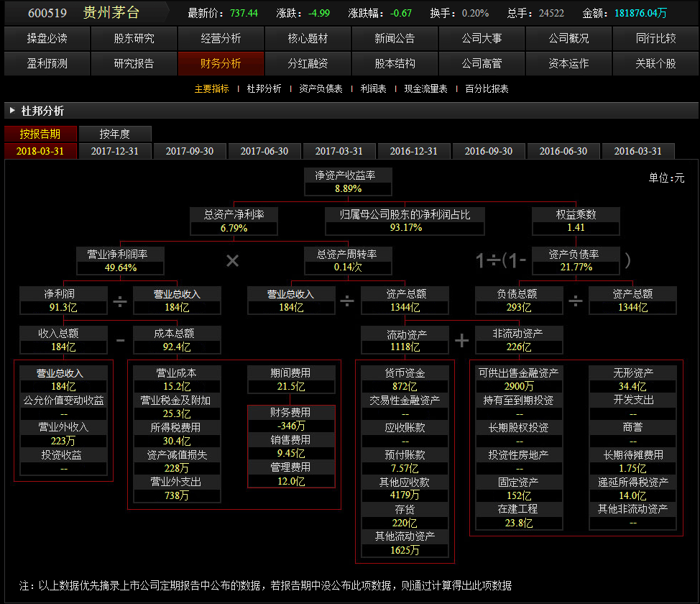Viewport: 700px width, 604px height.
Task: Click 存货 220亿 value
Action: coord(405,523)
